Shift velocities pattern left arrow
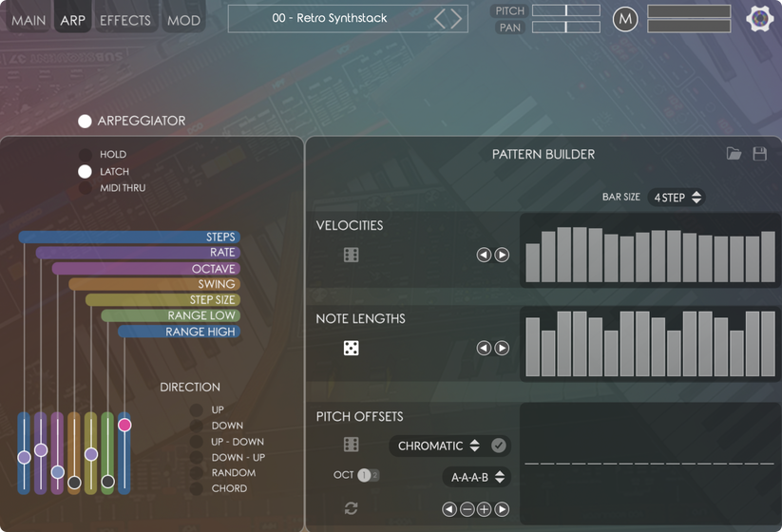 pyautogui.click(x=484, y=255)
